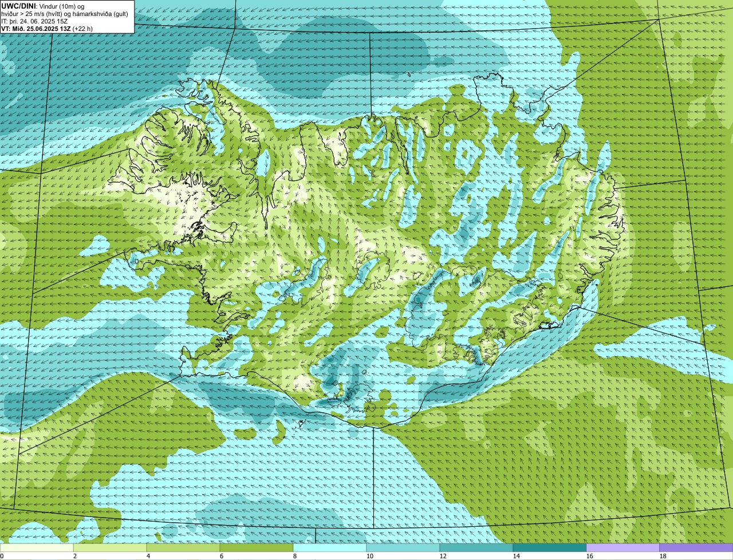
Task: Click the teal 12–14 legend swatch
Action: [x=476, y=548]
